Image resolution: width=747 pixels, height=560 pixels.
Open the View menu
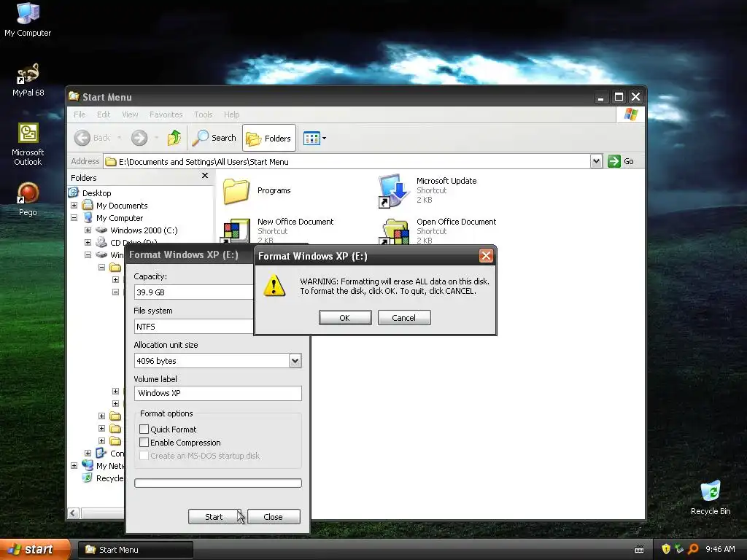coord(130,114)
